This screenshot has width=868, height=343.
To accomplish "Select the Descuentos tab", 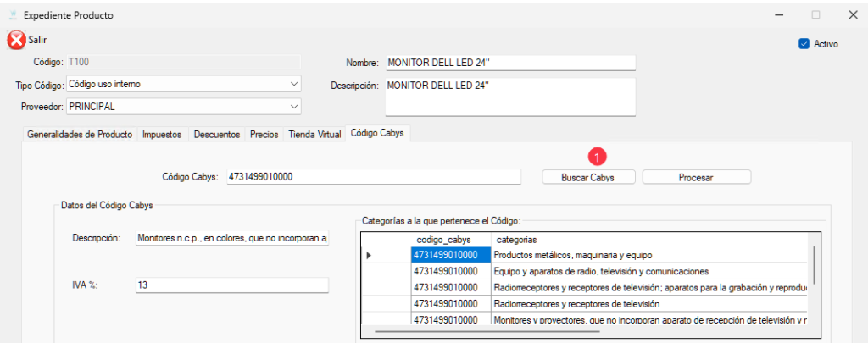I will [216, 135].
